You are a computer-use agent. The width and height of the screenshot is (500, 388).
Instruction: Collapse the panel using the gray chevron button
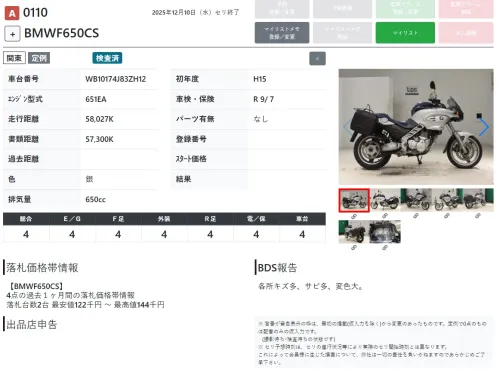click(x=317, y=59)
